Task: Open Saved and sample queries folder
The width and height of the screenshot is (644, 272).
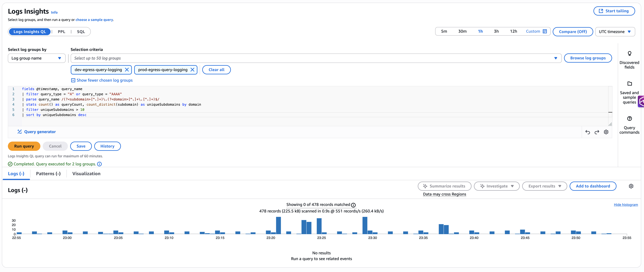Action: point(629,84)
